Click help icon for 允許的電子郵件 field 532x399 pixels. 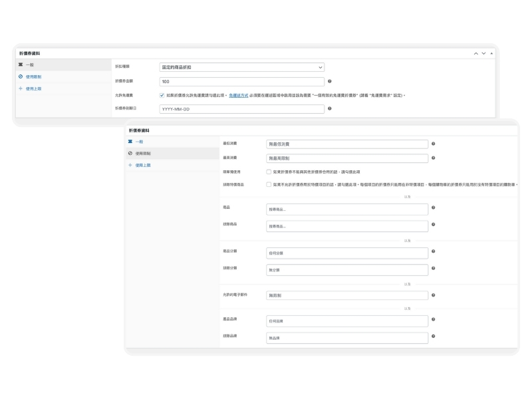(x=434, y=293)
